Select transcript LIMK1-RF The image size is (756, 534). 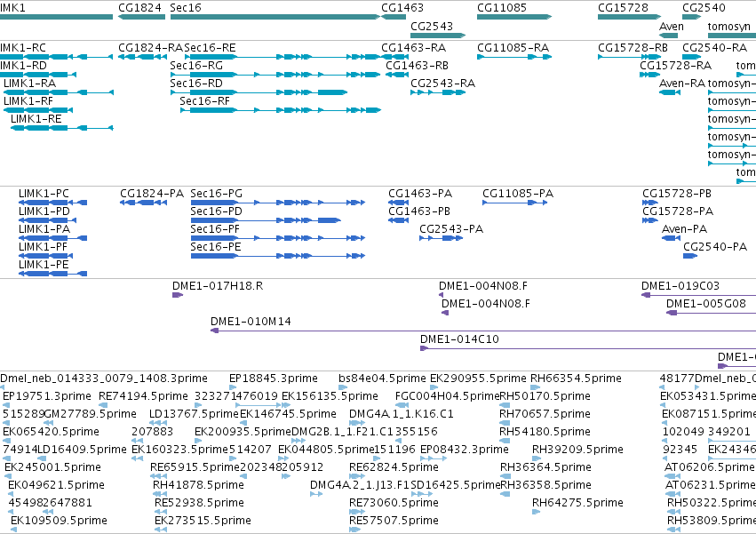click(28, 101)
